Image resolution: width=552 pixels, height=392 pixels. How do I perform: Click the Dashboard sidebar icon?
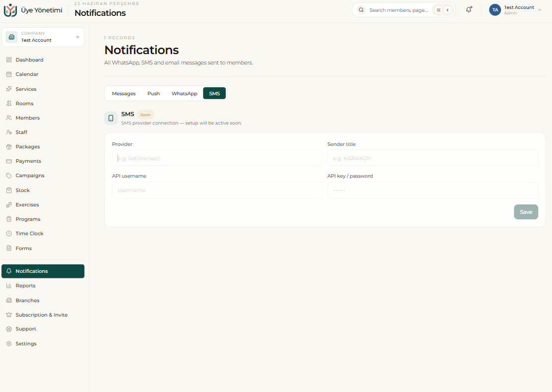(9, 60)
